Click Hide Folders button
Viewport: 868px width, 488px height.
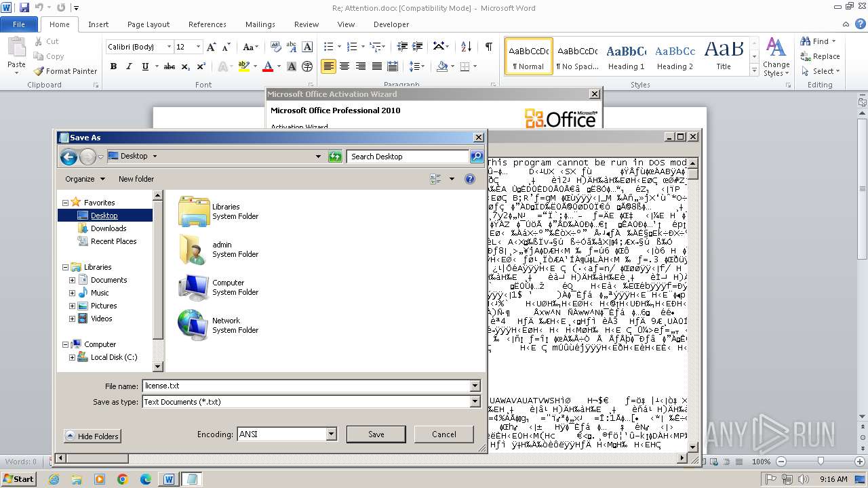tap(93, 436)
